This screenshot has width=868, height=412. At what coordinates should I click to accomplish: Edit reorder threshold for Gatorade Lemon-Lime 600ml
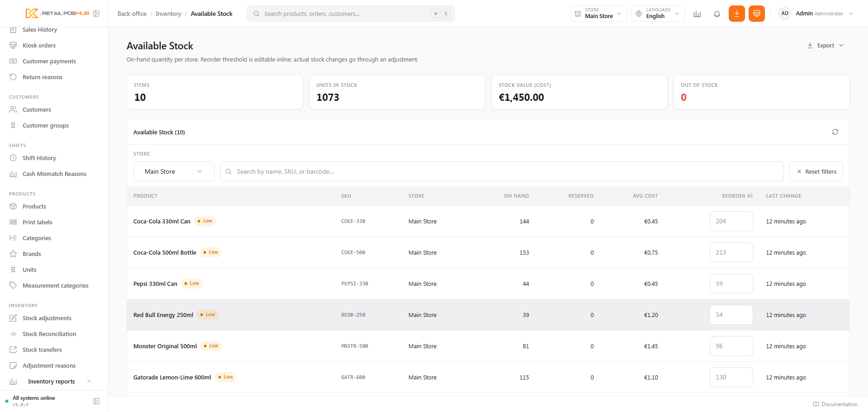click(x=731, y=378)
